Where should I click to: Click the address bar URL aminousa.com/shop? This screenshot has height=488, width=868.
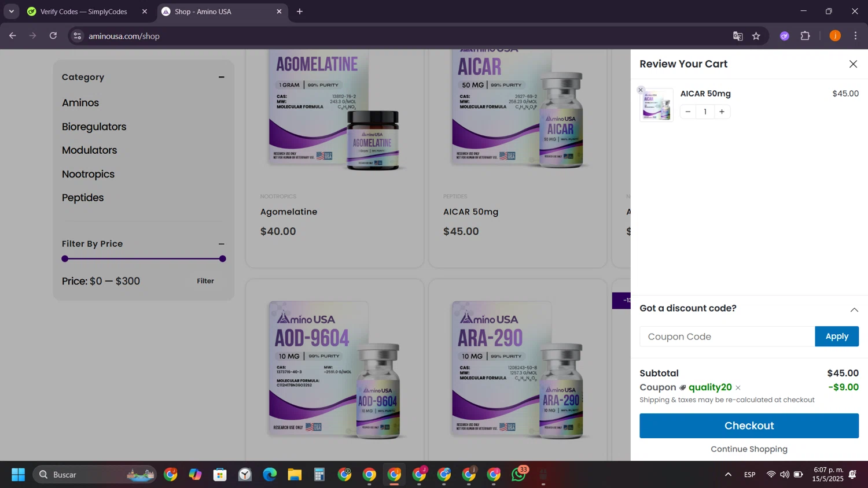click(x=124, y=36)
